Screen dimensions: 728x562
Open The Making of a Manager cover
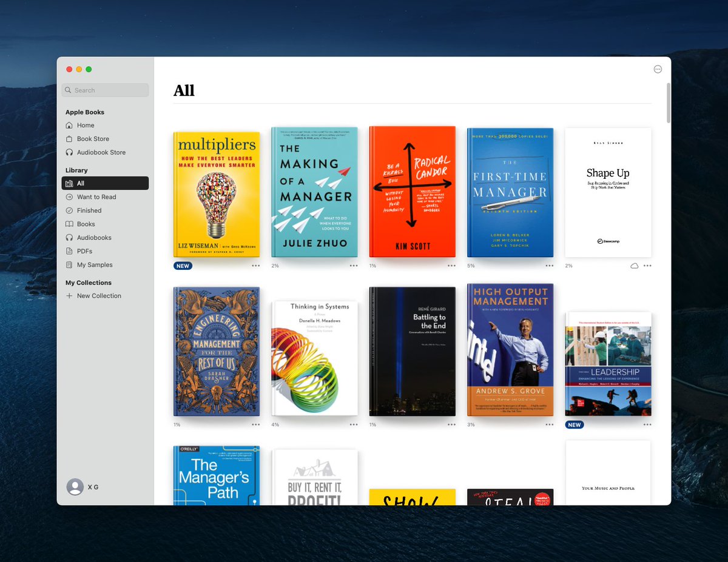tap(314, 192)
